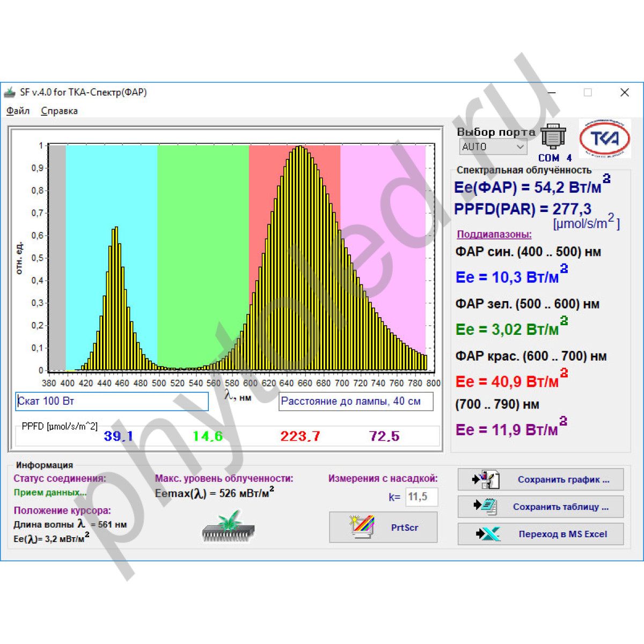644x644 pixels.
Task: Open the Справка menu
Action: pos(59,111)
